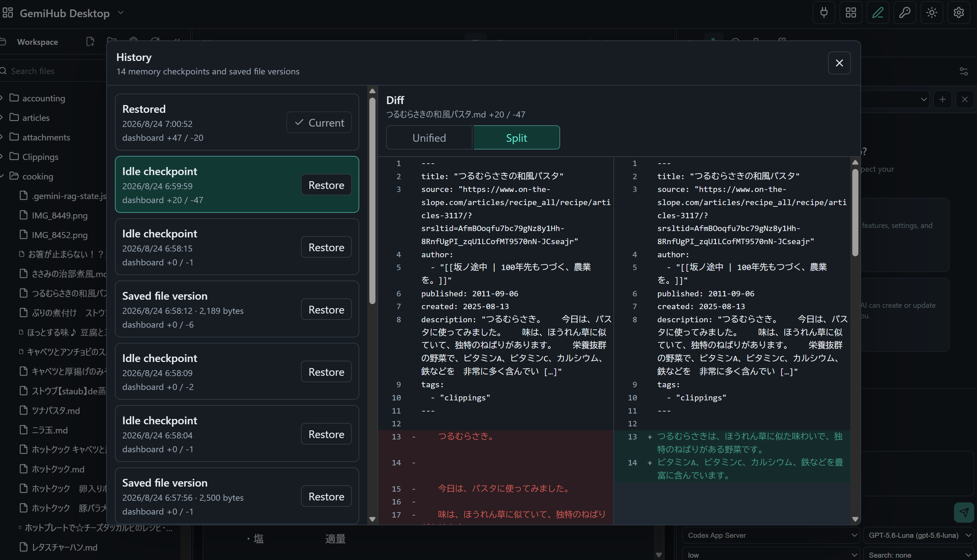
Task: Click the plus icon in chat panel
Action: pos(942,100)
